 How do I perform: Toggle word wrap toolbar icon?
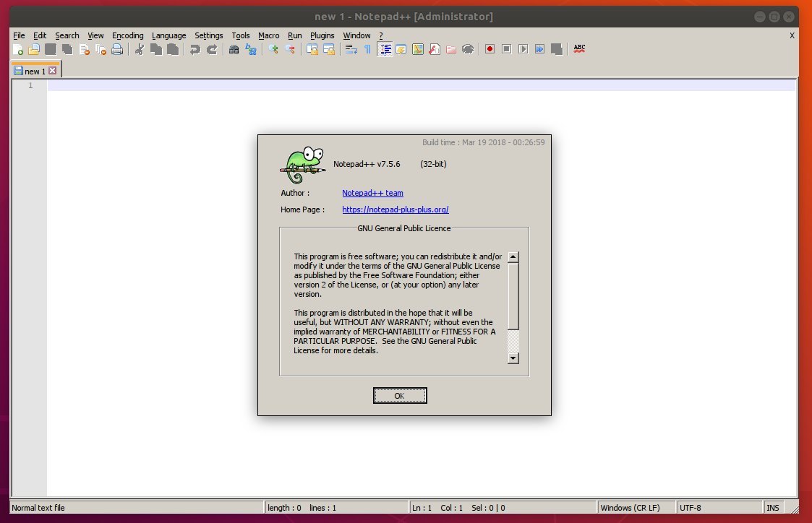[x=351, y=49]
